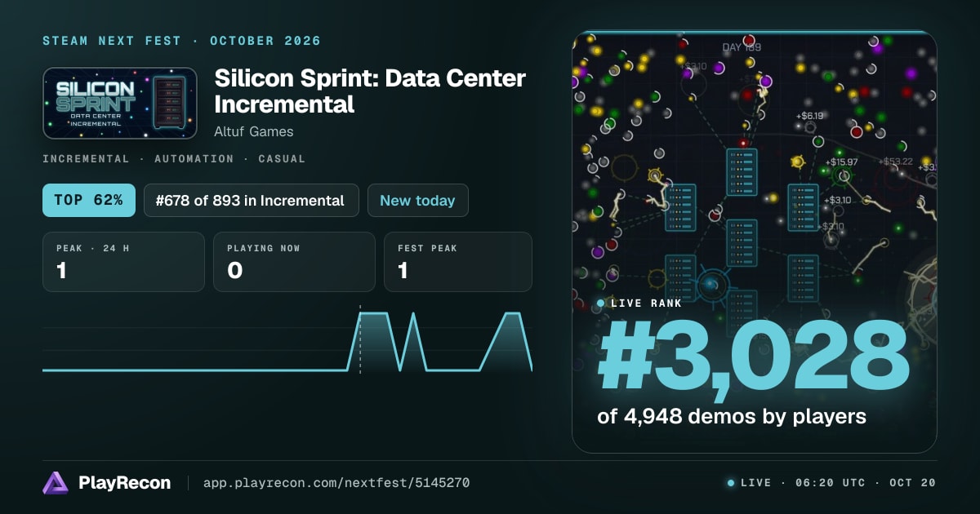980x514 pixels.
Task: Click the +$15.97 popup in the game screenshot
Action: point(840,162)
